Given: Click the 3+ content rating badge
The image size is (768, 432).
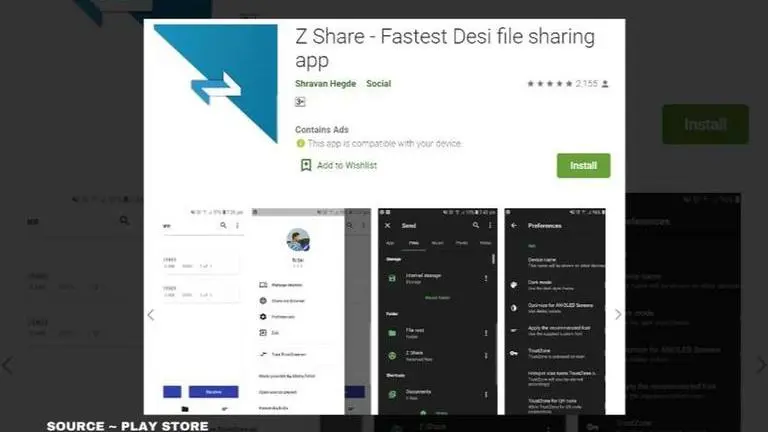Looking at the screenshot, I should [300, 102].
